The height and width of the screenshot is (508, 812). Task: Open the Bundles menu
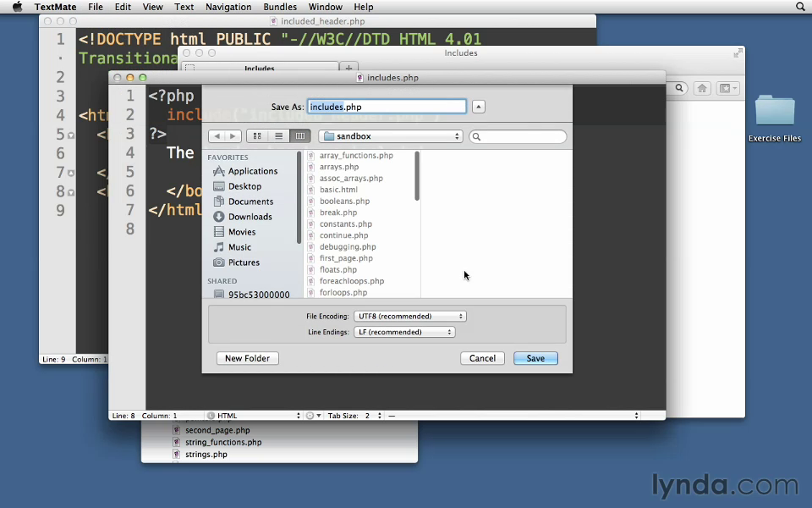[280, 7]
